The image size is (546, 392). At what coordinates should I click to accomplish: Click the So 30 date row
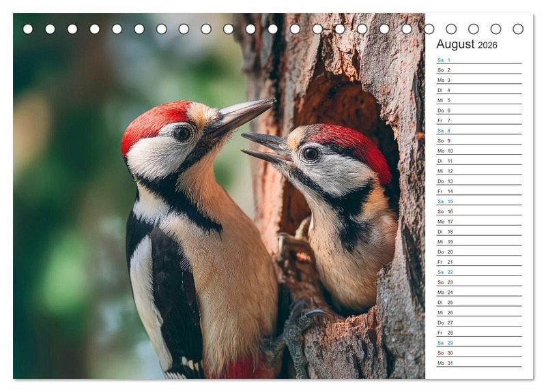478,353
